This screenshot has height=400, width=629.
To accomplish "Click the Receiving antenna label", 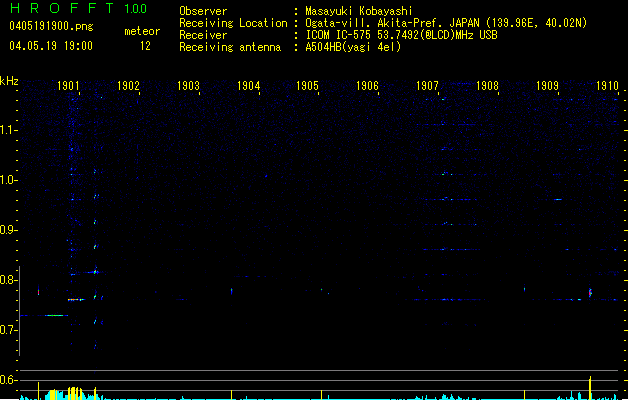I will click(230, 47).
